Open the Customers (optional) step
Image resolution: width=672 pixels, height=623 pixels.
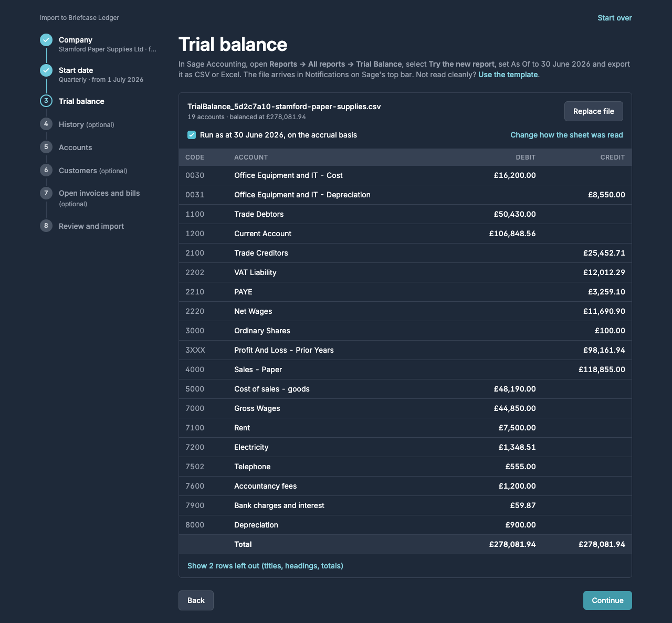click(x=93, y=171)
